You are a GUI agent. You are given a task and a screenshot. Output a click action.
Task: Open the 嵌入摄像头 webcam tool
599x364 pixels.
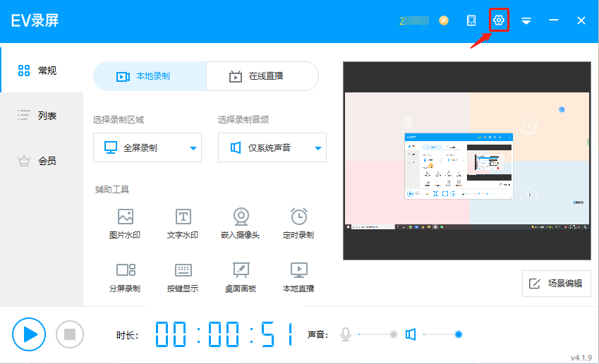coord(241,224)
